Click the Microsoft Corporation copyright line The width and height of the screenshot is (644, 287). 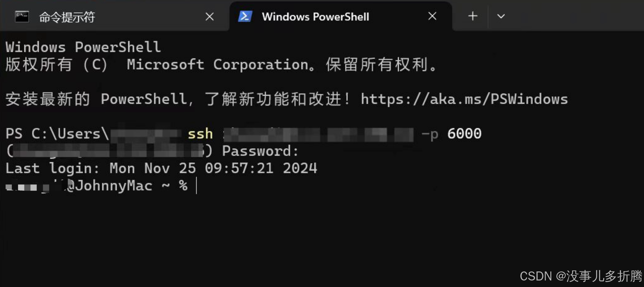(x=221, y=65)
